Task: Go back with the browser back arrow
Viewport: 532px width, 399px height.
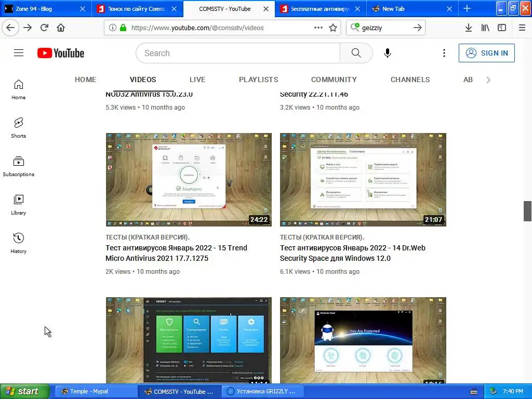Action: click(10, 28)
